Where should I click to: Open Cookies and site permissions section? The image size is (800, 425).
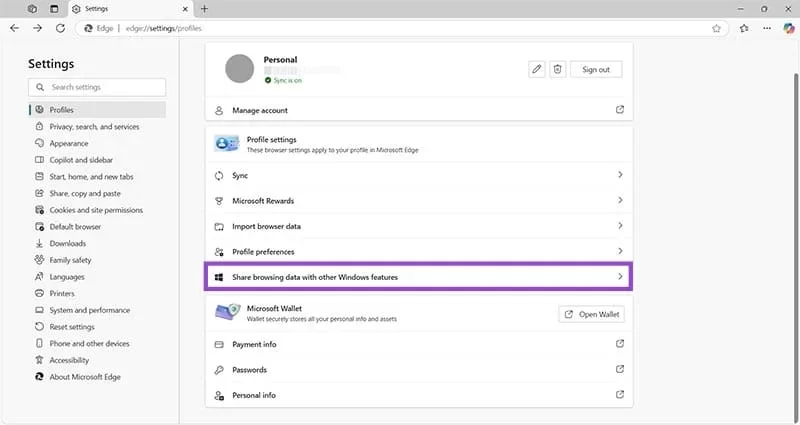click(x=96, y=210)
